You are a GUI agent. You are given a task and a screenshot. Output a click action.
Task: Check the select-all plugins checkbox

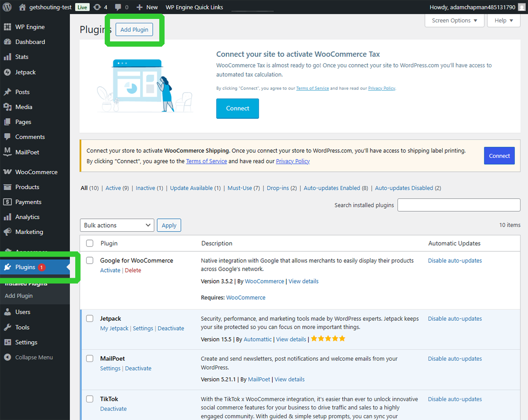[89, 243]
